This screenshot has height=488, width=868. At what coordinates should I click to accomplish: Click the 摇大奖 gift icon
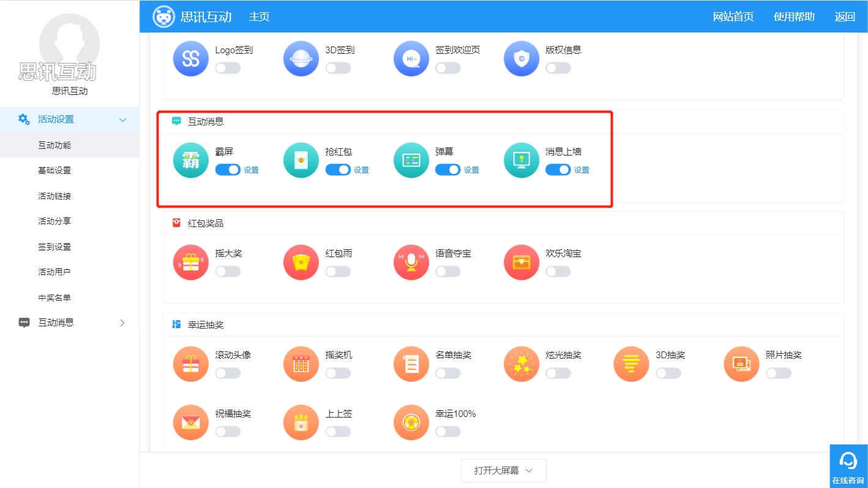click(x=191, y=262)
